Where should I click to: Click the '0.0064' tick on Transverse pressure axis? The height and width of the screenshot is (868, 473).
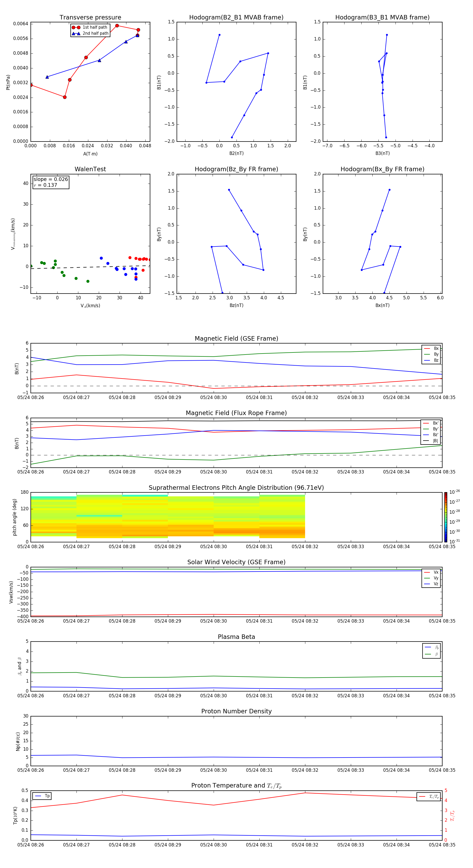pyautogui.click(x=20, y=24)
